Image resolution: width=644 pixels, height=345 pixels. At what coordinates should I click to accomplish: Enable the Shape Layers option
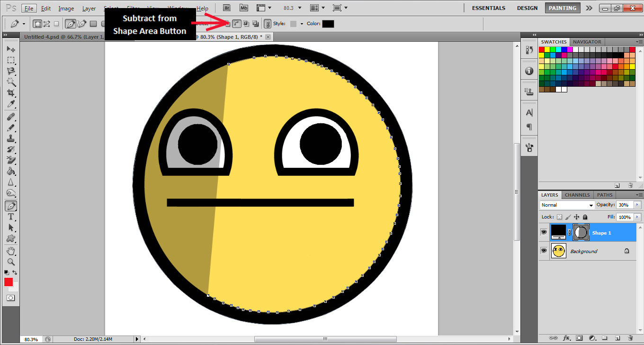[38, 24]
